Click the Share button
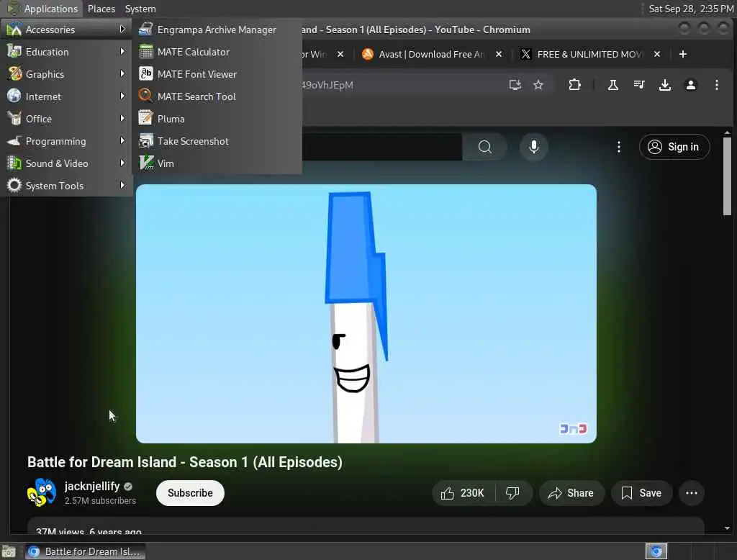 [571, 493]
